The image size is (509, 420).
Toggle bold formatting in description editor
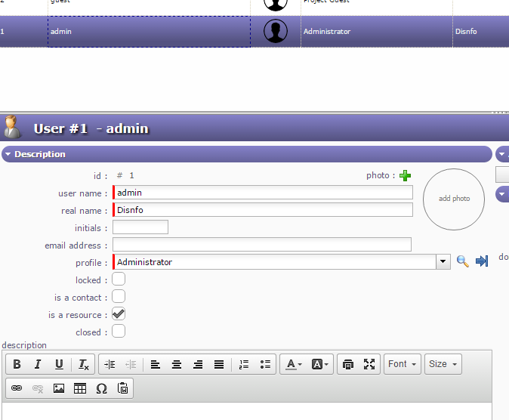tap(17, 364)
